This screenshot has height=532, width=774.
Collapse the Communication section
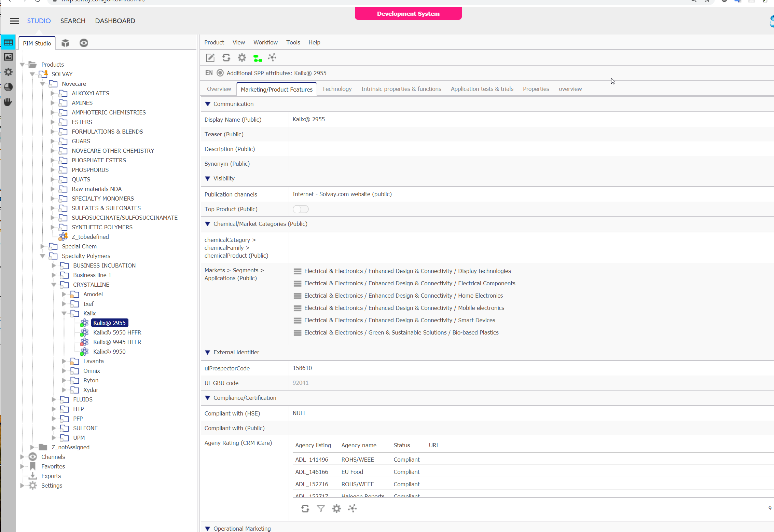point(207,104)
